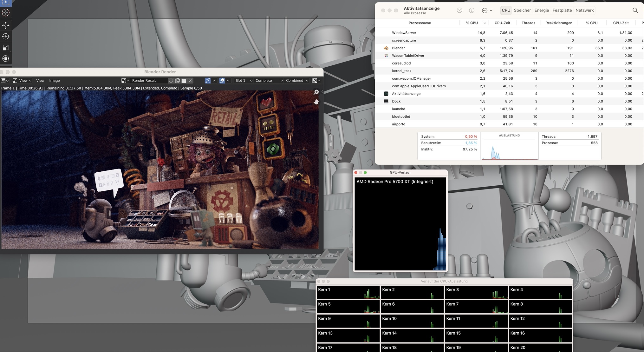Select the Move tool in Blender toolbar
This screenshot has width=644, height=352.
click(6, 25)
